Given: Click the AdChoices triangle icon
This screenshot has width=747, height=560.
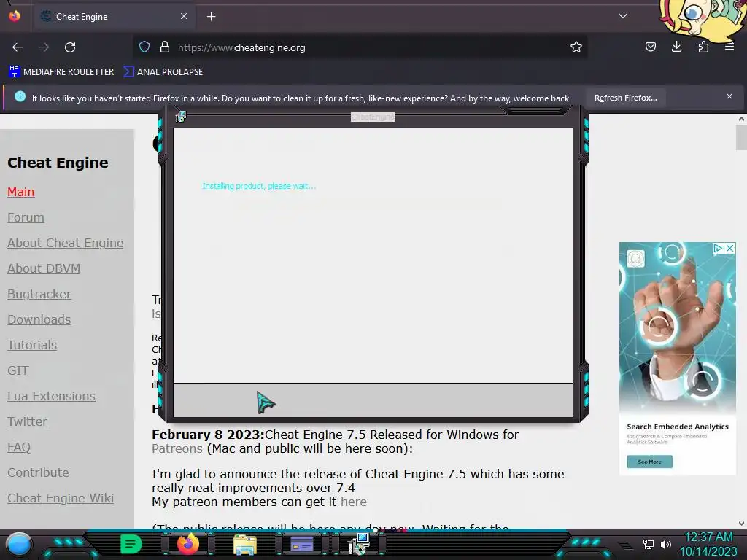Looking at the screenshot, I should [719, 248].
